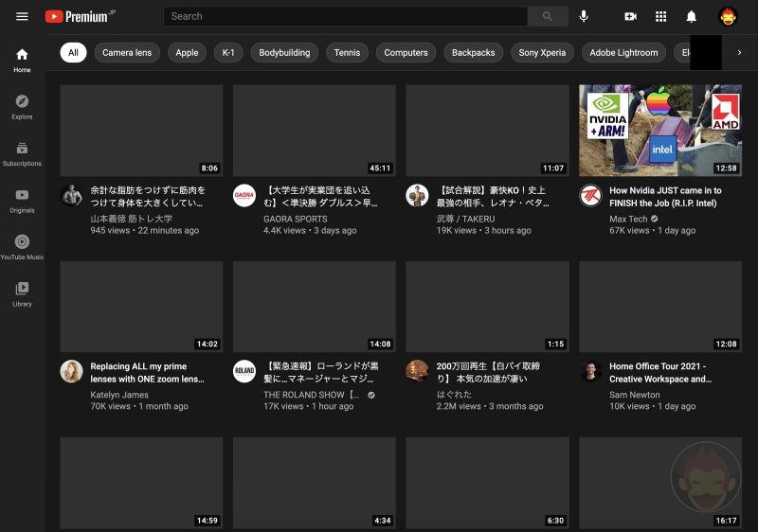Image resolution: width=758 pixels, height=532 pixels.
Task: Select the K-1 filter chip
Action: click(228, 53)
